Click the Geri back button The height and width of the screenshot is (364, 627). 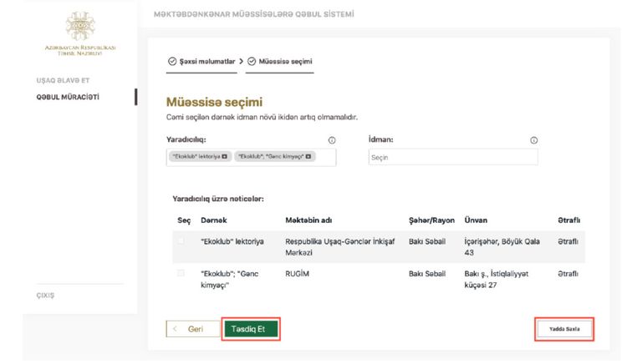pyautogui.click(x=191, y=329)
